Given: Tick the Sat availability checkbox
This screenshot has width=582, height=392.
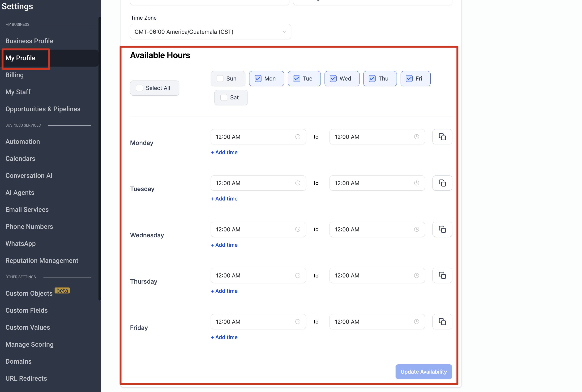Looking at the screenshot, I should [224, 98].
